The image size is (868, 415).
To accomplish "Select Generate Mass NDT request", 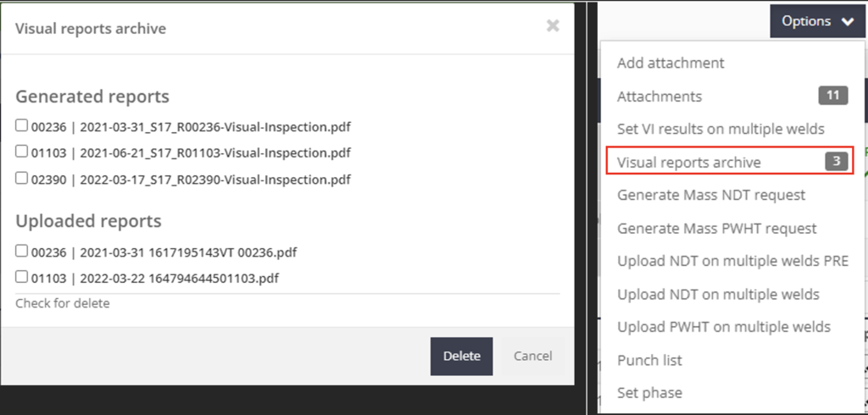I will point(711,195).
